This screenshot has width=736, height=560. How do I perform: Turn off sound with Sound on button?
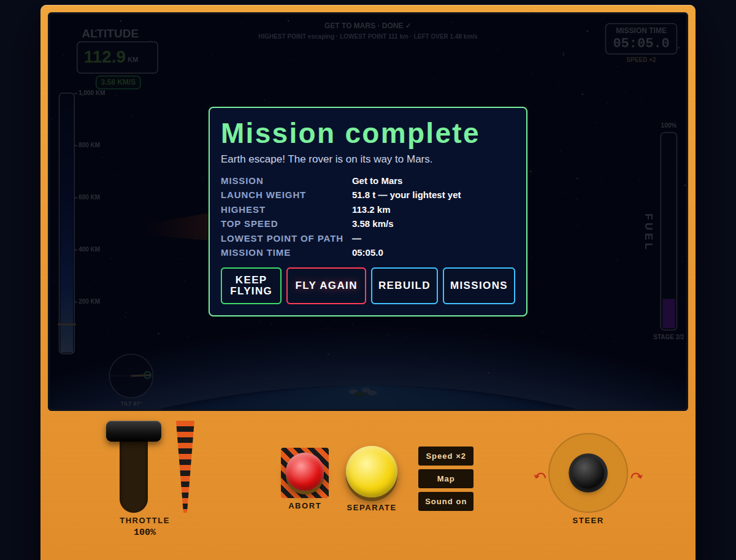click(446, 501)
